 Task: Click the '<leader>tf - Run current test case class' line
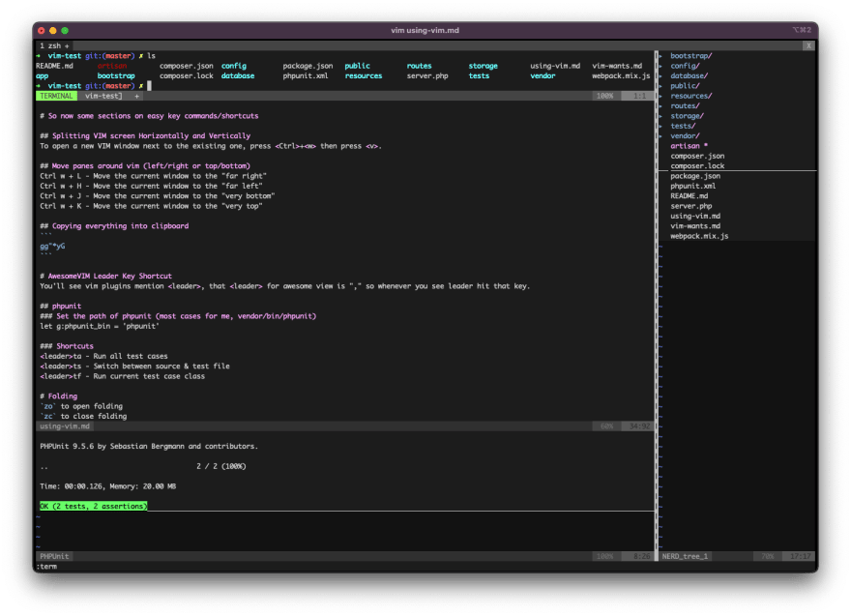(122, 376)
